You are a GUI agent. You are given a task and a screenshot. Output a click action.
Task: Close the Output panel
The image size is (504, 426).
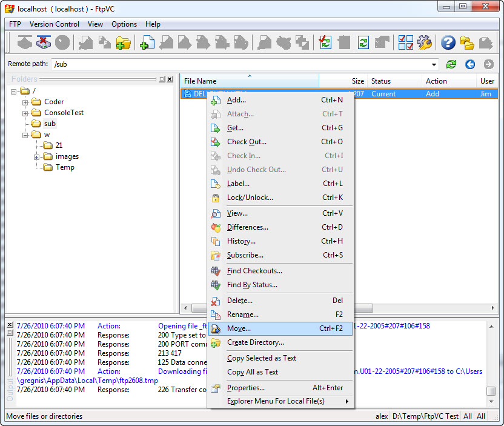click(10, 324)
